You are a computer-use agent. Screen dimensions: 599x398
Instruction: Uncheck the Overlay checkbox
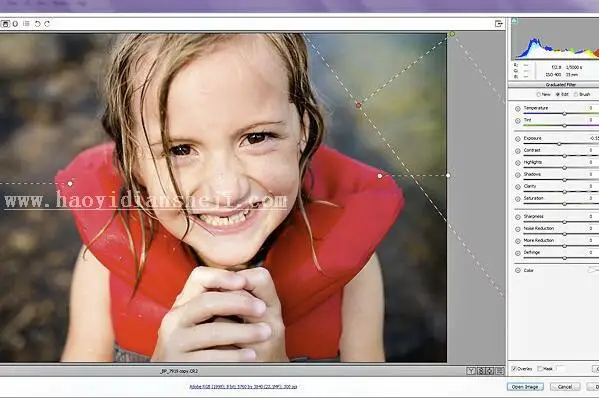pyautogui.click(x=514, y=369)
